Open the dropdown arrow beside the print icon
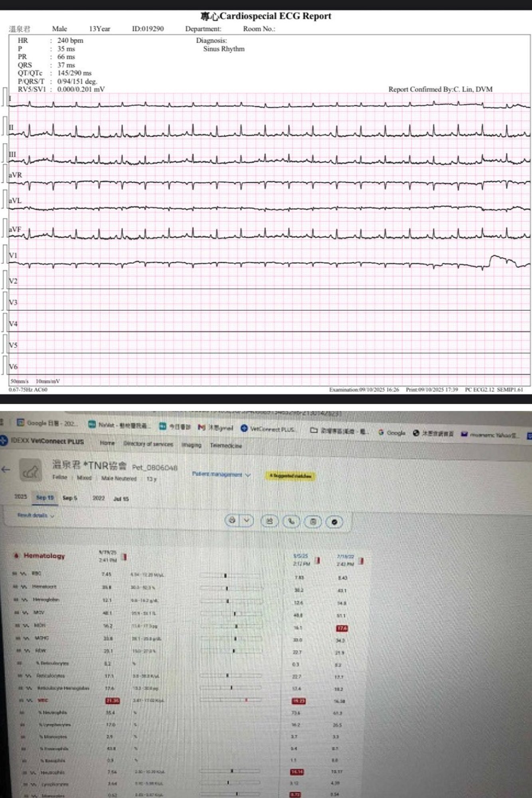 coord(247,520)
